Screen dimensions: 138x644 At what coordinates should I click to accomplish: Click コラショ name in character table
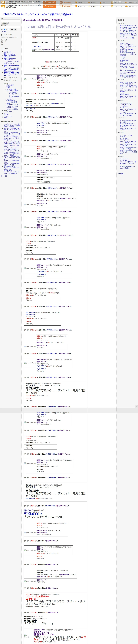pos(35,38)
